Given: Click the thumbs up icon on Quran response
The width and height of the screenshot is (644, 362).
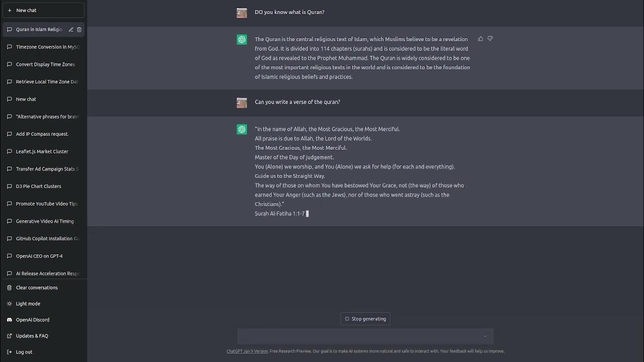Looking at the screenshot, I should pos(480,39).
